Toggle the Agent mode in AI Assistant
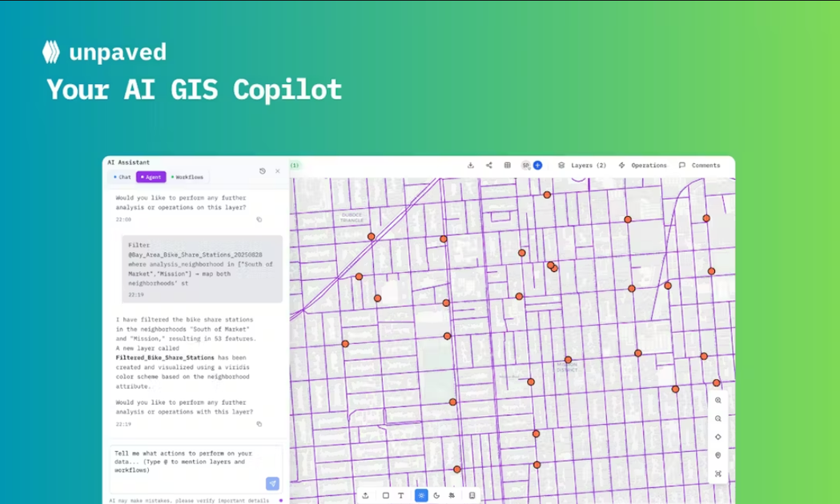Screen dimensions: 840x504 tap(151, 177)
